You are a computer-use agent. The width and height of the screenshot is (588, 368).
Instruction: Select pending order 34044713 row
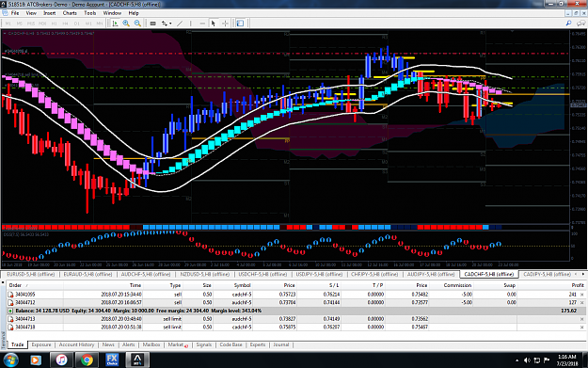pos(296,319)
